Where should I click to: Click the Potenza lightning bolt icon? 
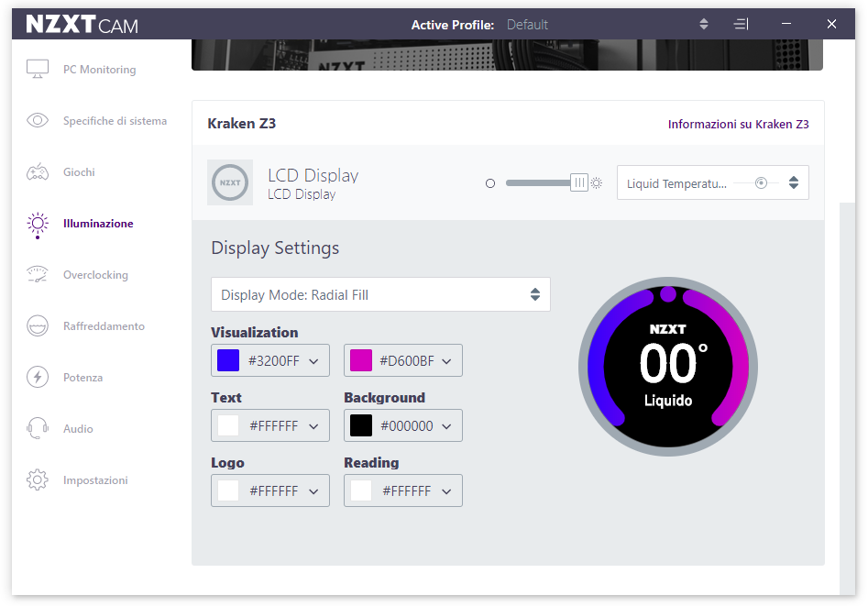(x=38, y=377)
